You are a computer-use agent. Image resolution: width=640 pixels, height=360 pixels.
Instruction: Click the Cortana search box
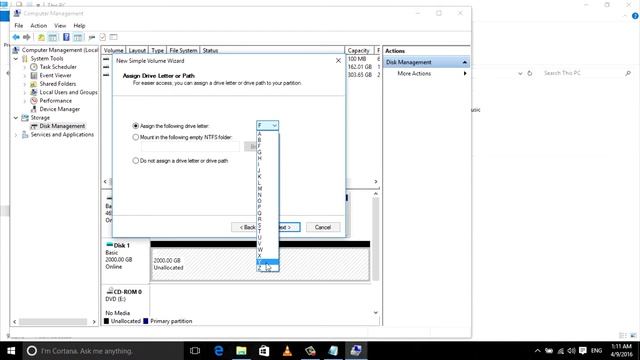(102, 351)
